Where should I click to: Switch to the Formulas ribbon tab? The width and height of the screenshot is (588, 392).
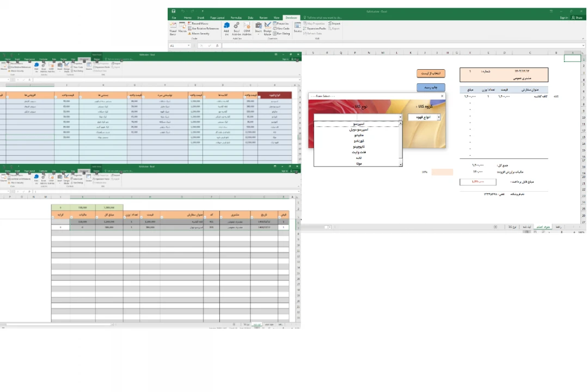point(236,18)
